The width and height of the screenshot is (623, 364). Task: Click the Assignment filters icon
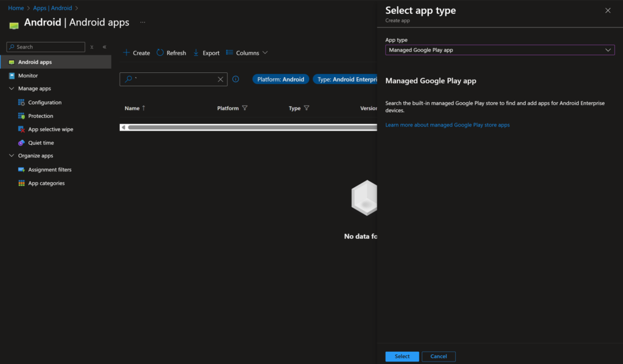(x=21, y=170)
